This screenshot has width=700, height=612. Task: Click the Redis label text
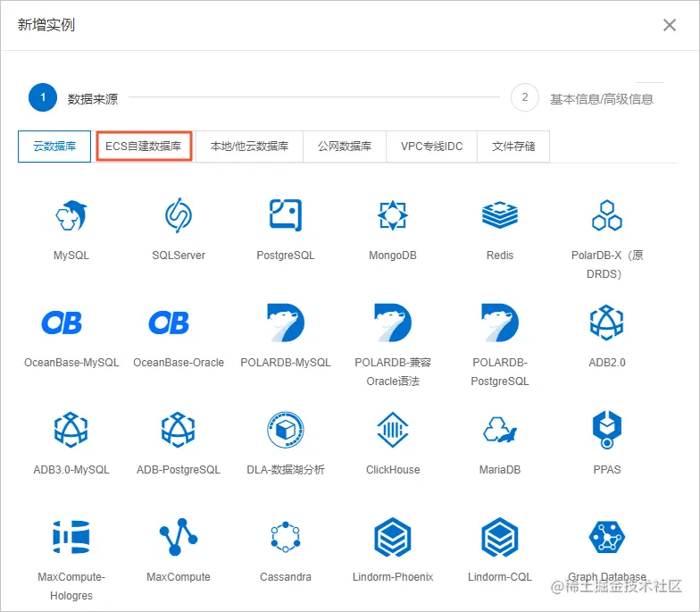[x=500, y=256]
